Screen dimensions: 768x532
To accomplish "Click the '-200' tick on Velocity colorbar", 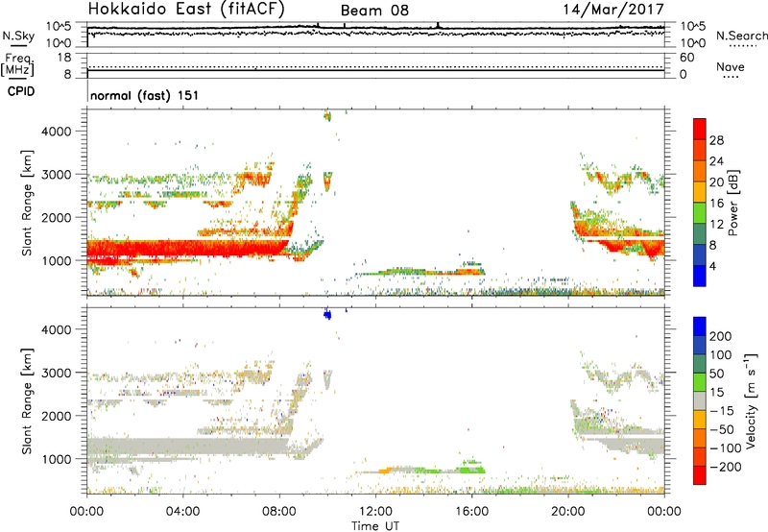I will pos(724,467).
